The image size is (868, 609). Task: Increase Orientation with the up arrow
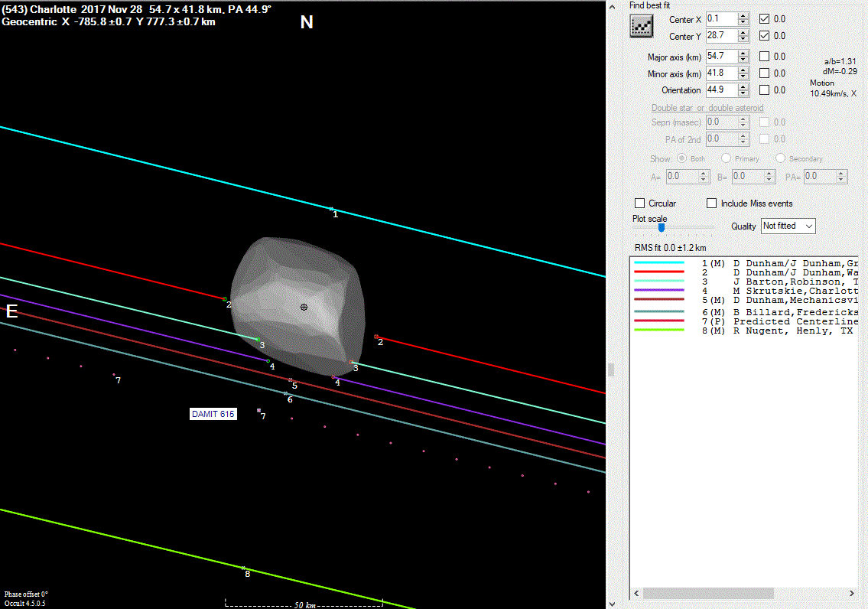coord(743,86)
